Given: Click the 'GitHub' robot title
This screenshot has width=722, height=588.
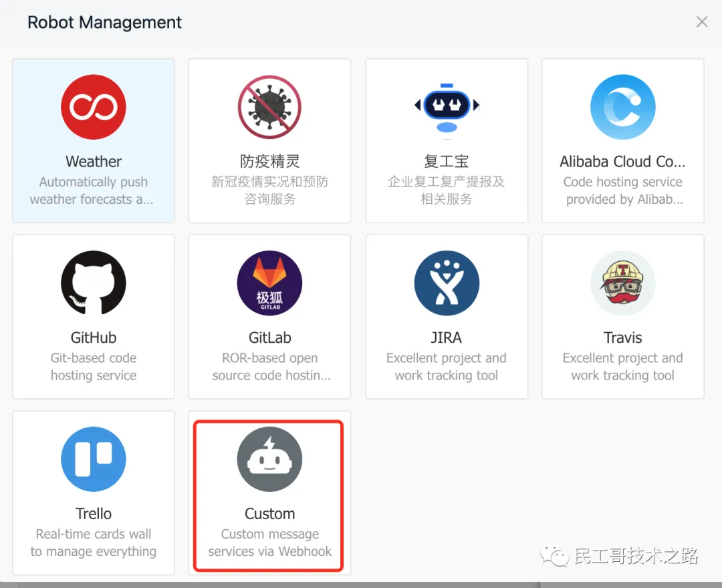Looking at the screenshot, I should click(94, 337).
